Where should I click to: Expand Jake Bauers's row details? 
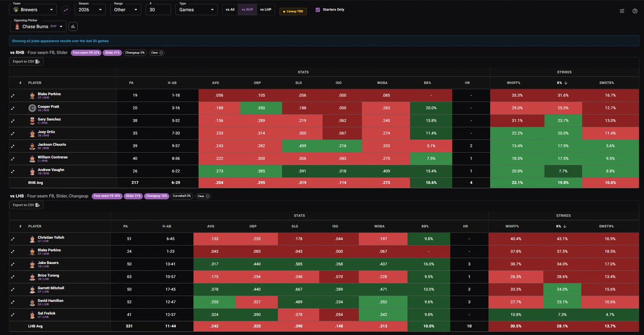point(12,263)
